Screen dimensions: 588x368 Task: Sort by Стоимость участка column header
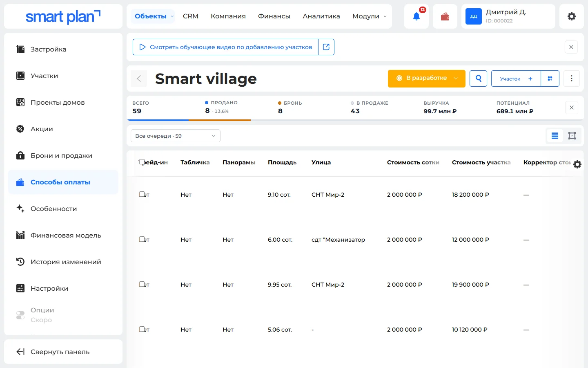(481, 162)
